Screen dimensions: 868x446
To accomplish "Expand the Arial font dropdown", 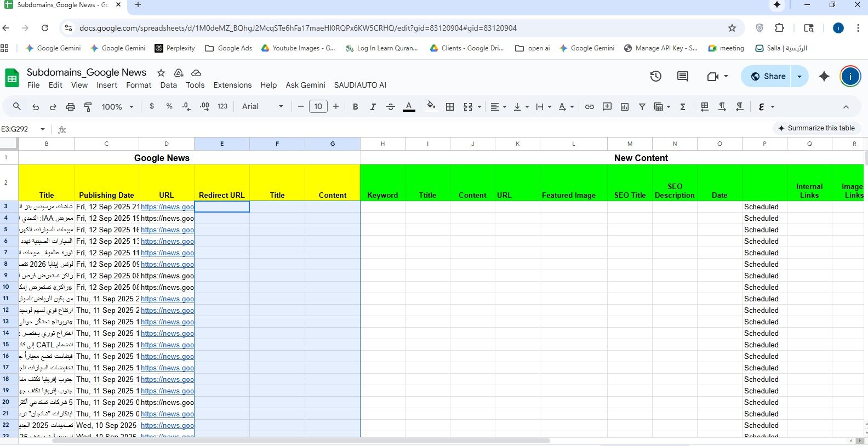I will (x=263, y=107).
